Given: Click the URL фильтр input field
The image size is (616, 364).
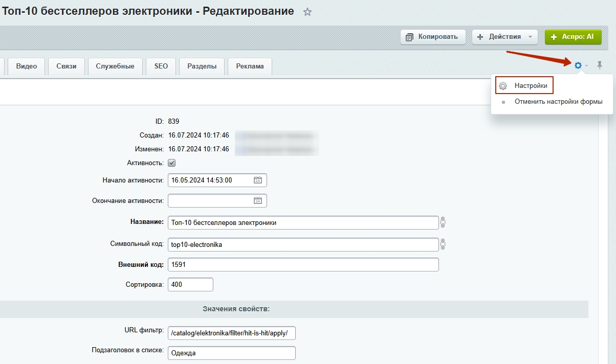Looking at the screenshot, I should click(x=231, y=333).
